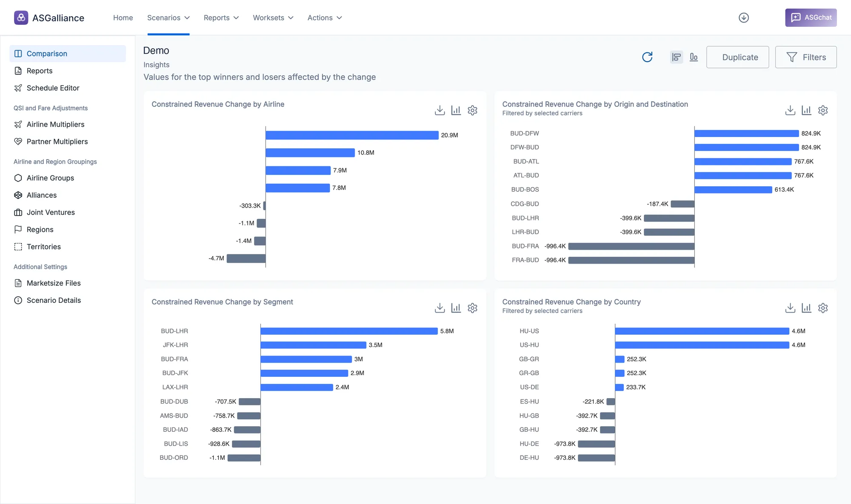Open the Alliances sidebar item
The height and width of the screenshot is (504, 851).
[x=68, y=195]
